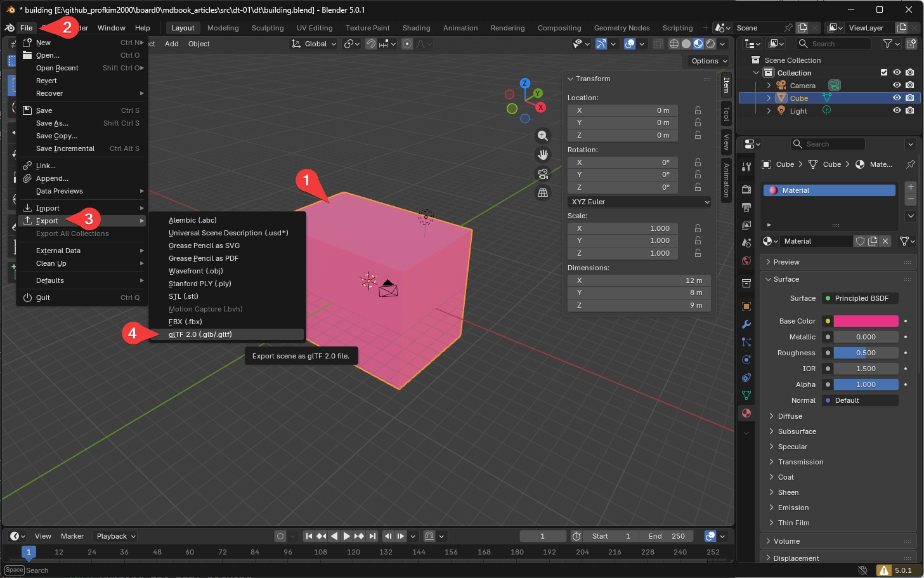Switch to the Shading workspace tab
Image resolution: width=924 pixels, height=578 pixels.
(x=416, y=28)
